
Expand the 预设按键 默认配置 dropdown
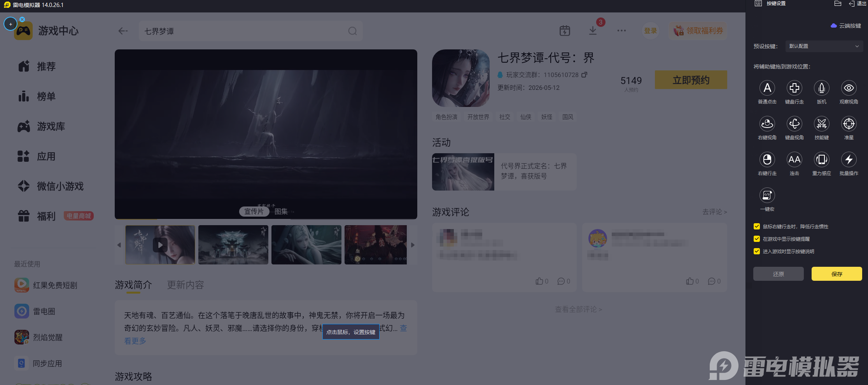click(824, 46)
